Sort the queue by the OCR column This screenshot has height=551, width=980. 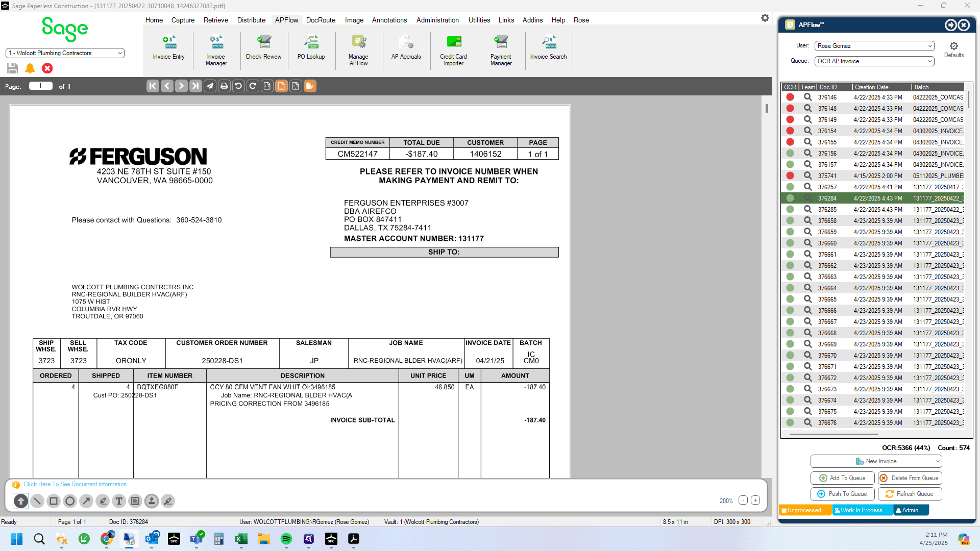[790, 87]
